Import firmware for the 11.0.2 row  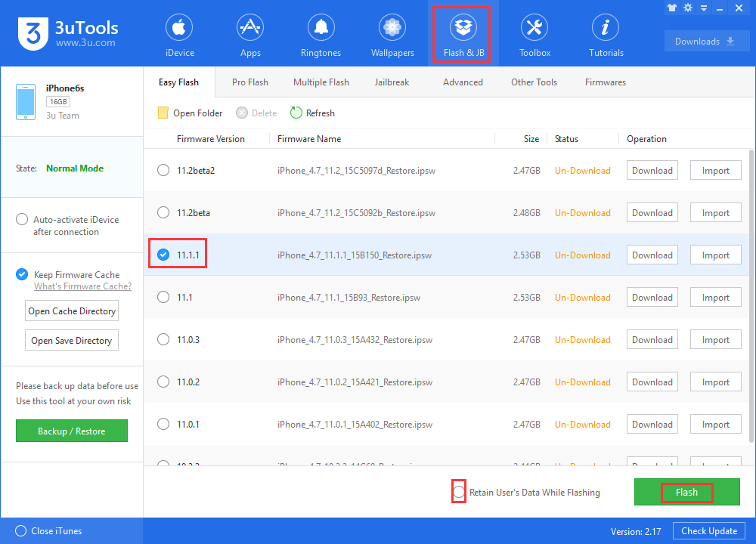(x=715, y=382)
